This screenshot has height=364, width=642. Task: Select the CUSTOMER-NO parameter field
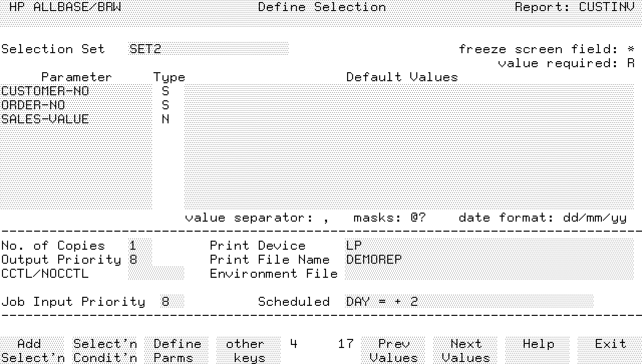click(76, 91)
